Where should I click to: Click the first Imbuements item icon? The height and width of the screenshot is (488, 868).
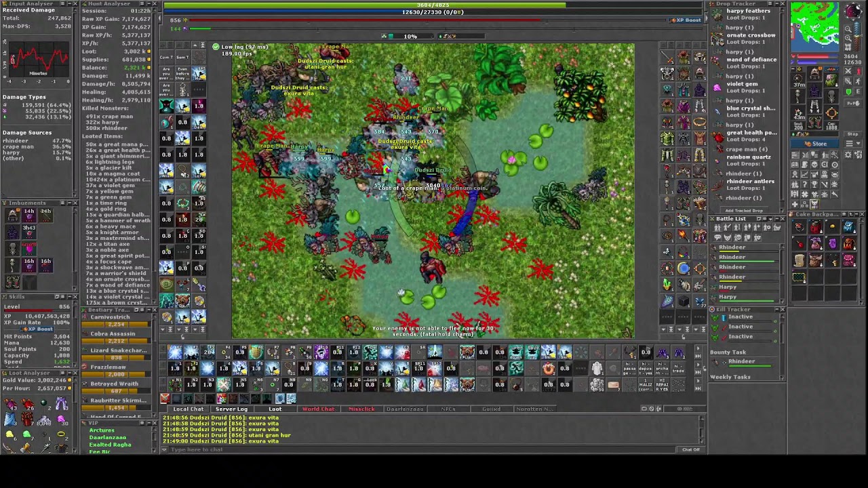(x=12, y=215)
